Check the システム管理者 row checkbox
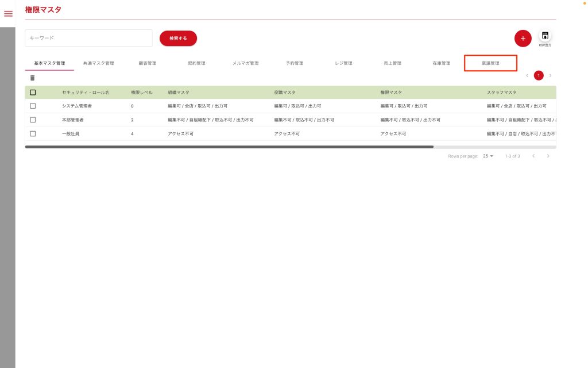Image resolution: width=588 pixels, height=368 pixels. point(33,106)
